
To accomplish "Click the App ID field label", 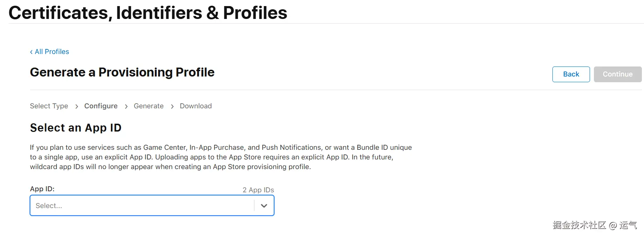I will point(42,189).
